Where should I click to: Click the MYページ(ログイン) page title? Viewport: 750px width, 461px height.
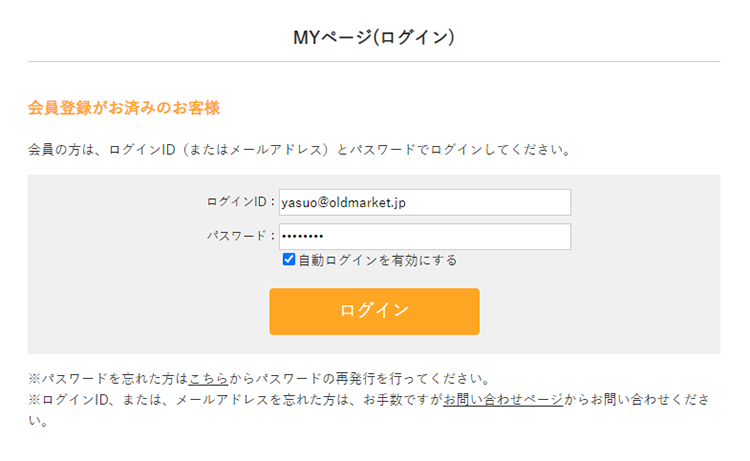pos(374,38)
